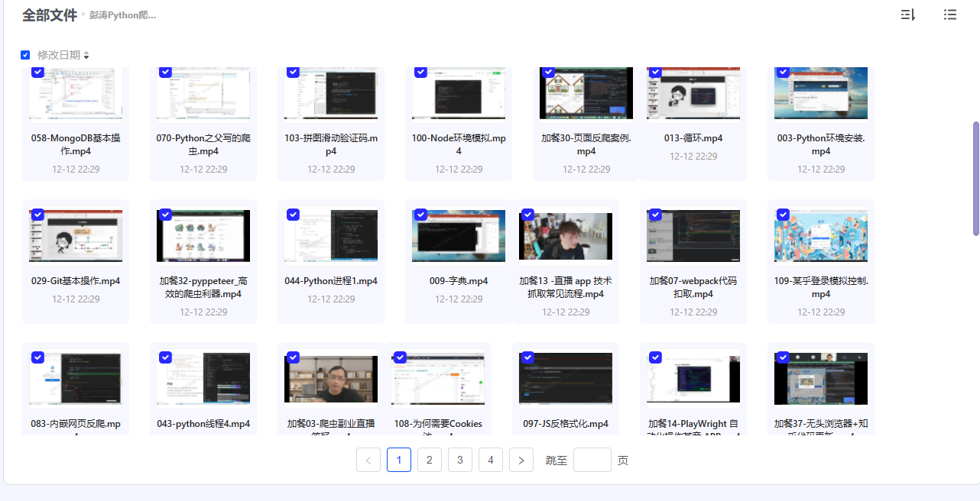Click the sort order icon
980x501 pixels.
(x=907, y=15)
